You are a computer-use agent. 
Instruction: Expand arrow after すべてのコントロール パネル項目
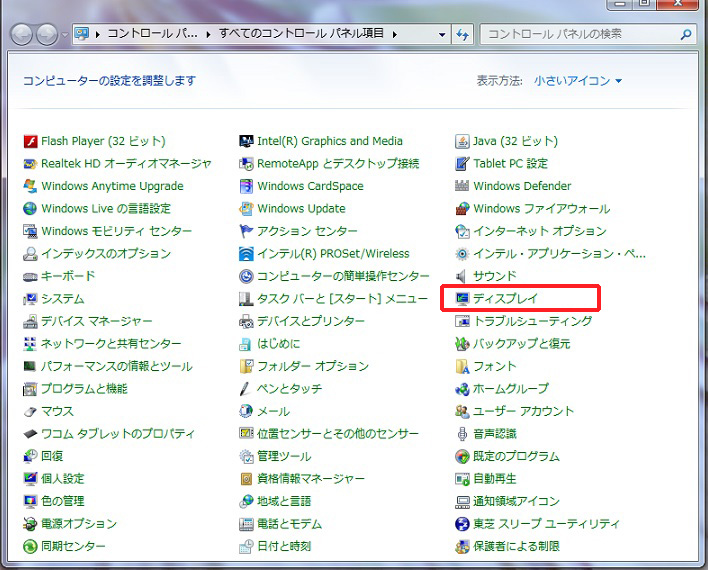point(395,34)
